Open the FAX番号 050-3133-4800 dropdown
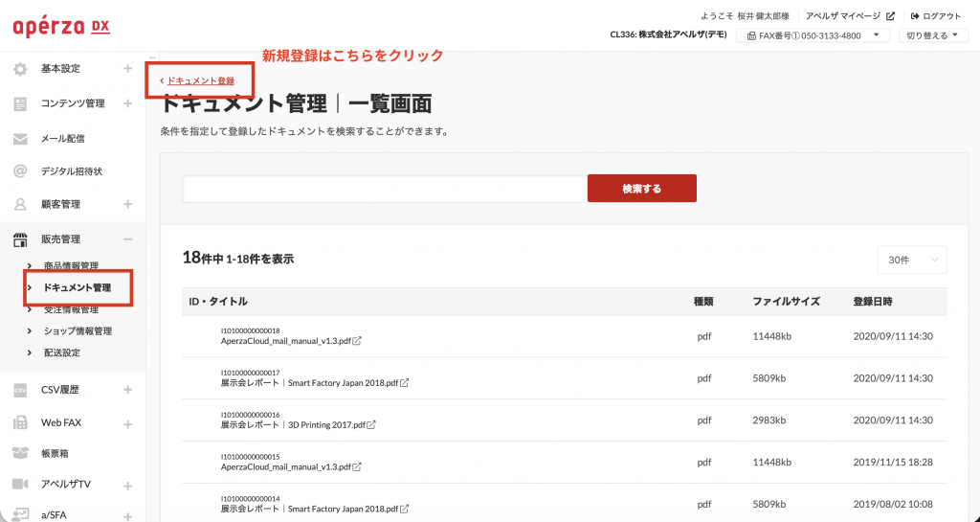 813,35
